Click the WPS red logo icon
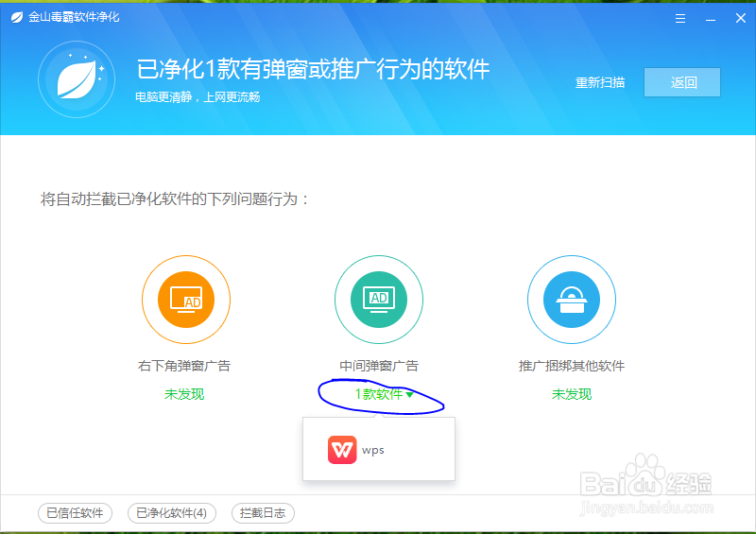 coord(342,450)
